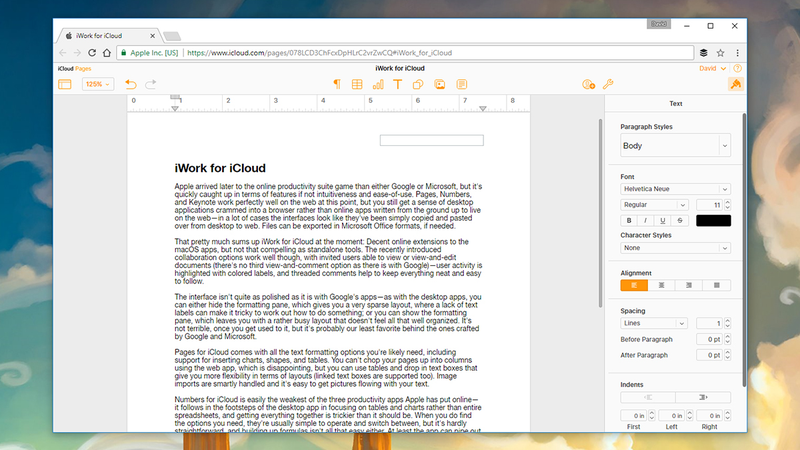This screenshot has width=800, height=450.
Task: Toggle the Format paintbrush panel
Action: [x=736, y=84]
